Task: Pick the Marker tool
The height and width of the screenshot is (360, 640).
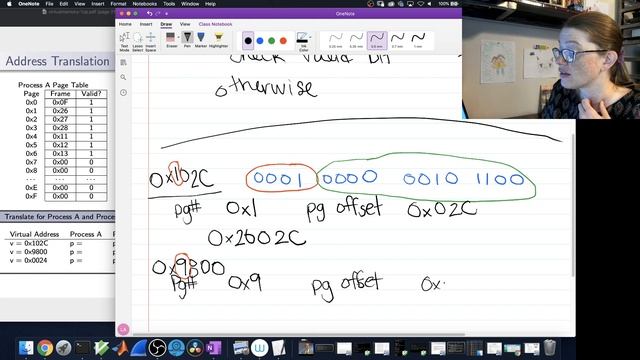Action: (x=201, y=40)
